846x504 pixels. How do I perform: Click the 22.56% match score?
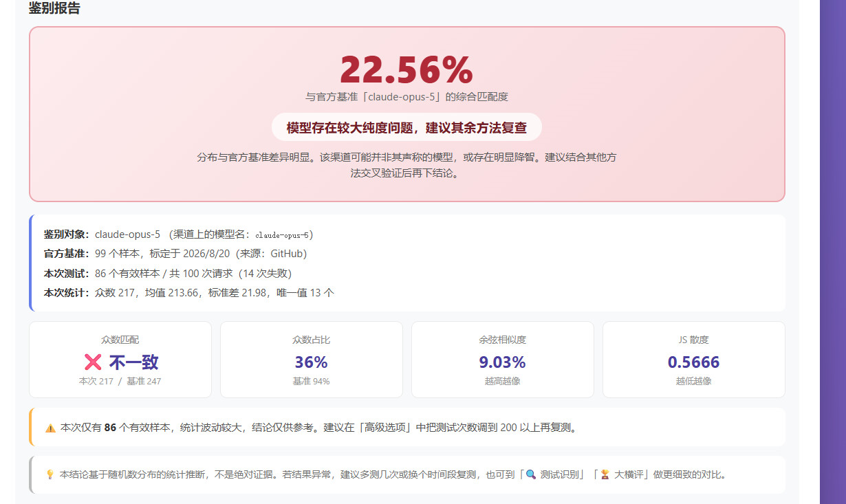(x=406, y=69)
